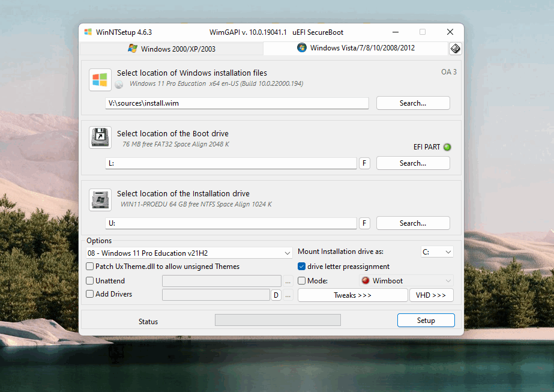Screen dimensions: 554x392
Task: Click F button next to Boot drive
Action: point(364,163)
